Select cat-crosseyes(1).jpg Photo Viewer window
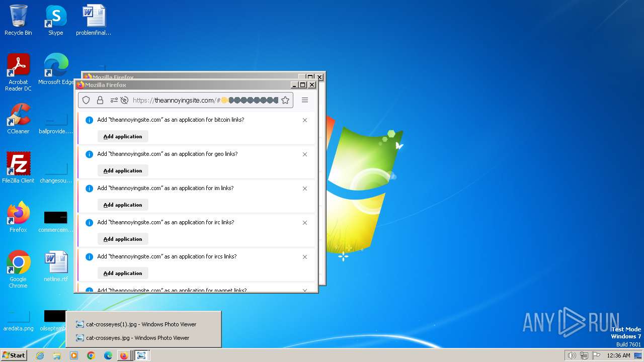This screenshot has height=362, width=644. (x=143, y=324)
